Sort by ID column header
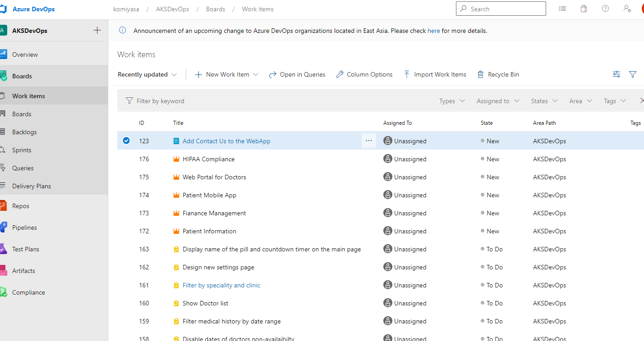 [x=142, y=123]
